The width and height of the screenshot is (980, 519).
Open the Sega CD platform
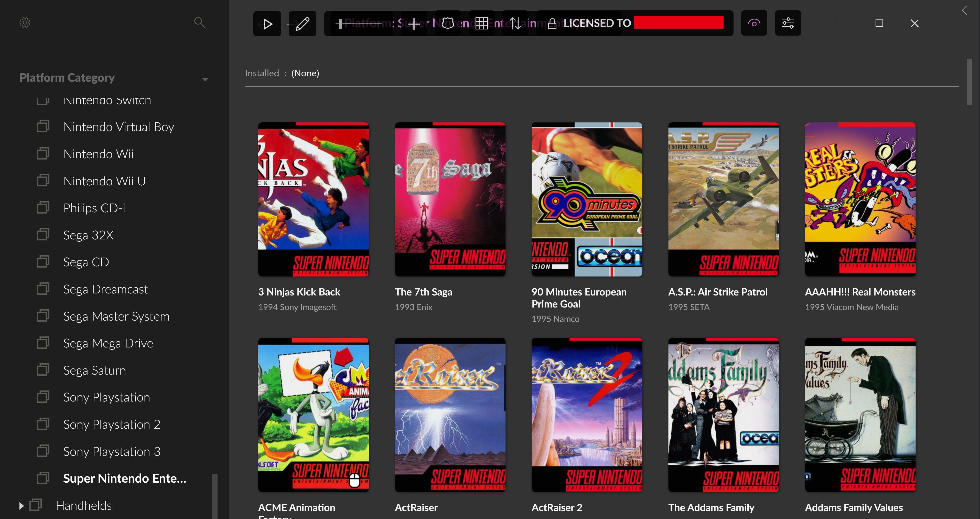[86, 262]
